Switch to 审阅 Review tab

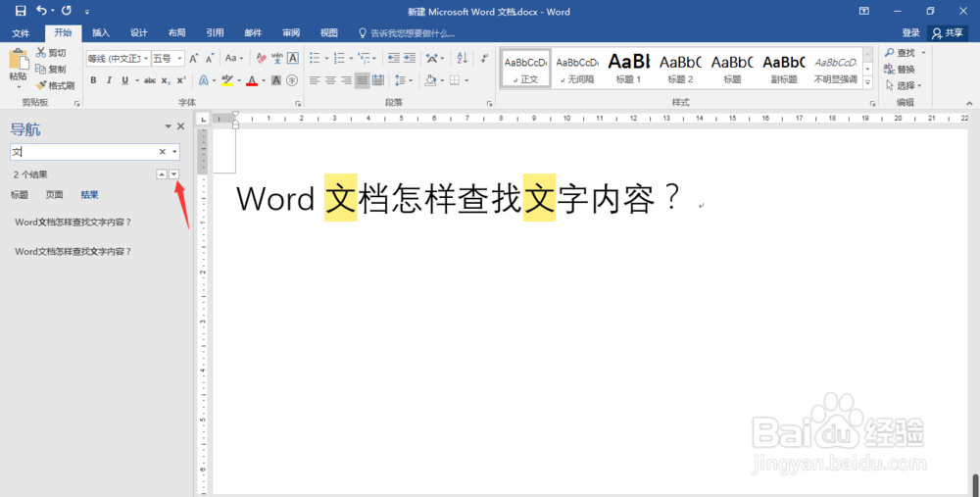point(291,32)
